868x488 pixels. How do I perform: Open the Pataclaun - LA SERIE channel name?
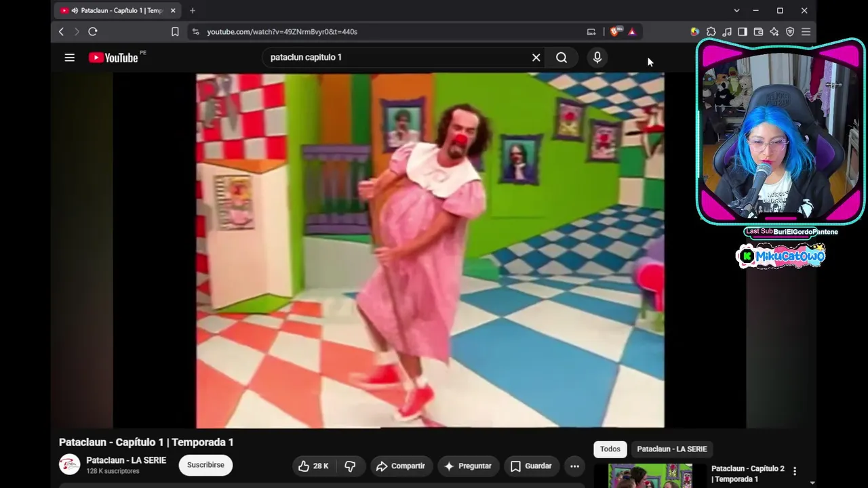[126, 460]
